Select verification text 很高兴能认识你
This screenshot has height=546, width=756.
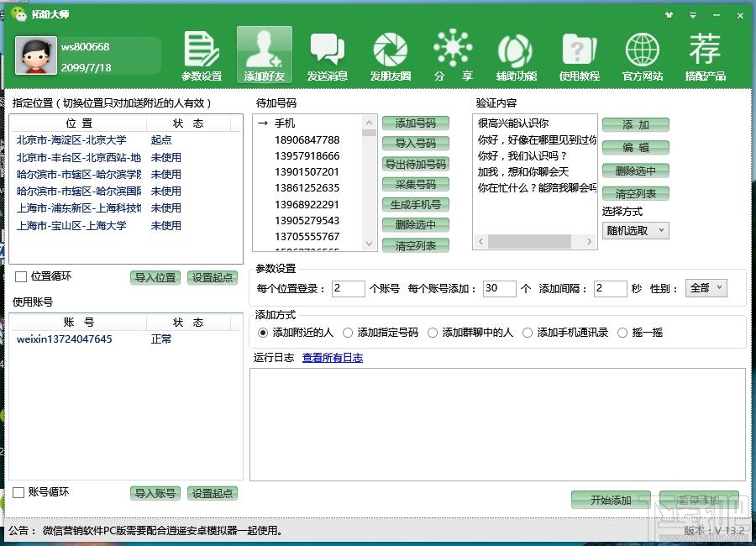point(513,123)
